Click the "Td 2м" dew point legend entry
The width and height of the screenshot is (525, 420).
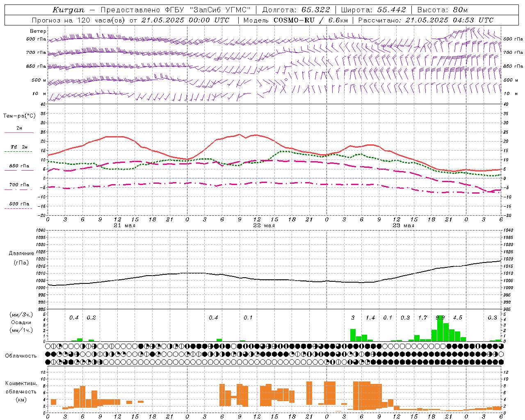tap(19, 147)
